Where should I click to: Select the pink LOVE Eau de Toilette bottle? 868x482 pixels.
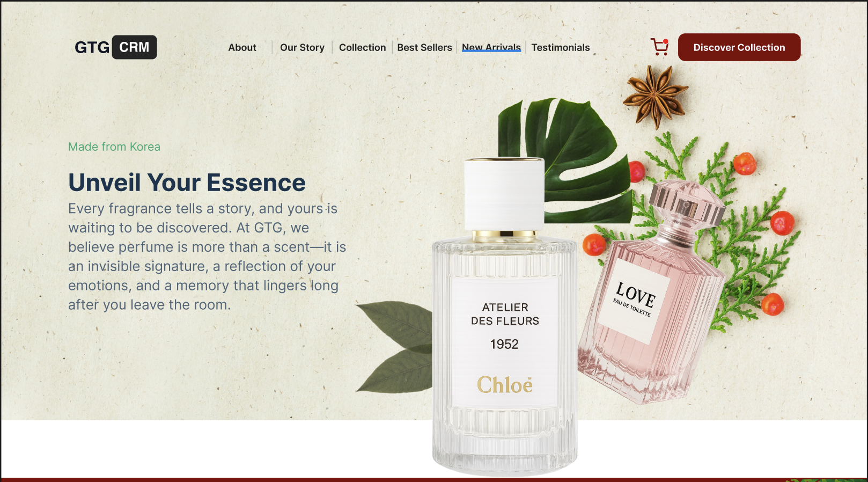[652, 293]
